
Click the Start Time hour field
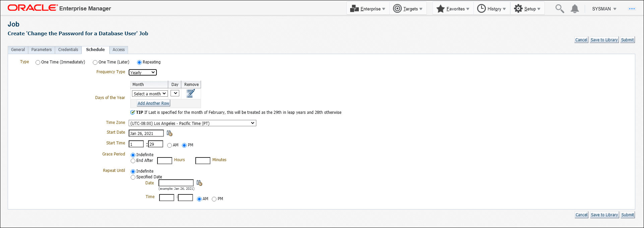(x=136, y=144)
